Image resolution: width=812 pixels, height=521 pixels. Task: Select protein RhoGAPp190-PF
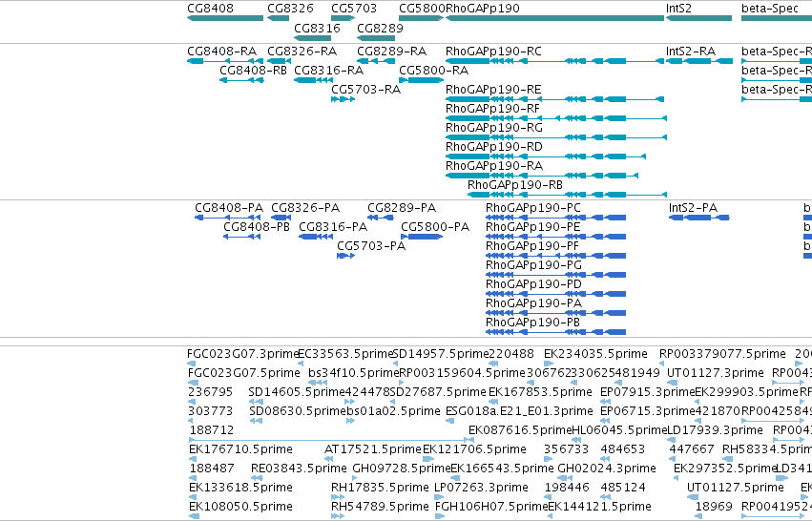(555, 257)
